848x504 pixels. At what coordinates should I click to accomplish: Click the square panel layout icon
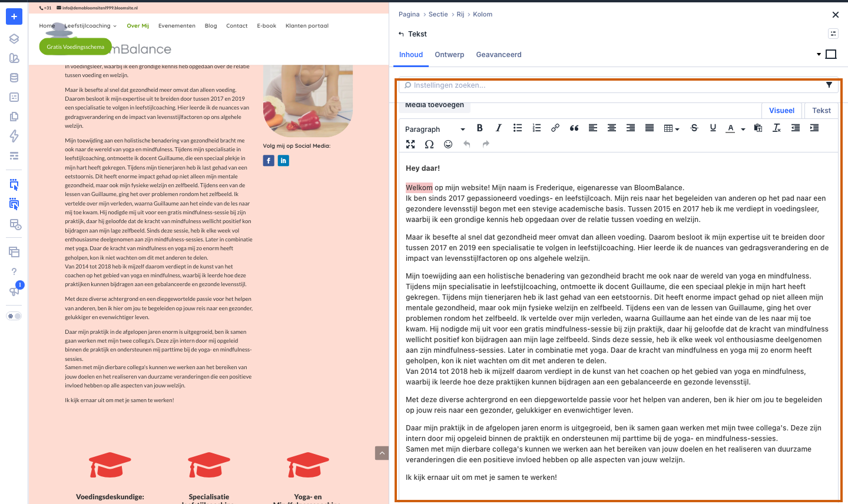831,54
